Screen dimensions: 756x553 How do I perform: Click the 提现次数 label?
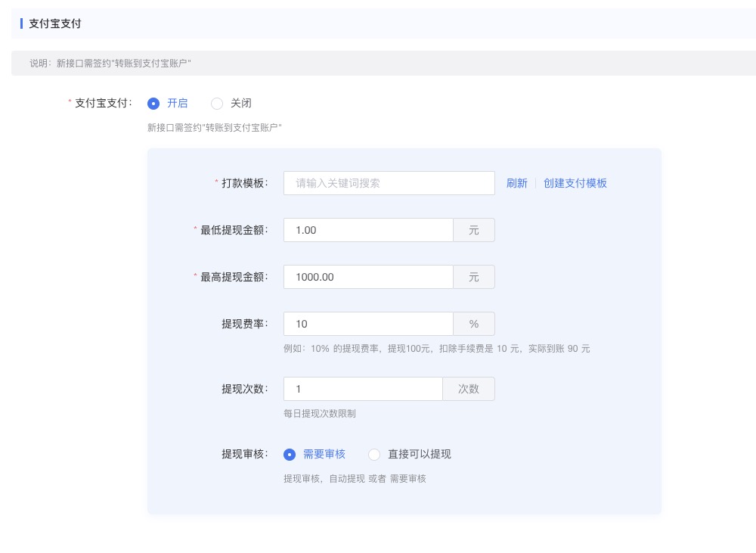pos(244,389)
